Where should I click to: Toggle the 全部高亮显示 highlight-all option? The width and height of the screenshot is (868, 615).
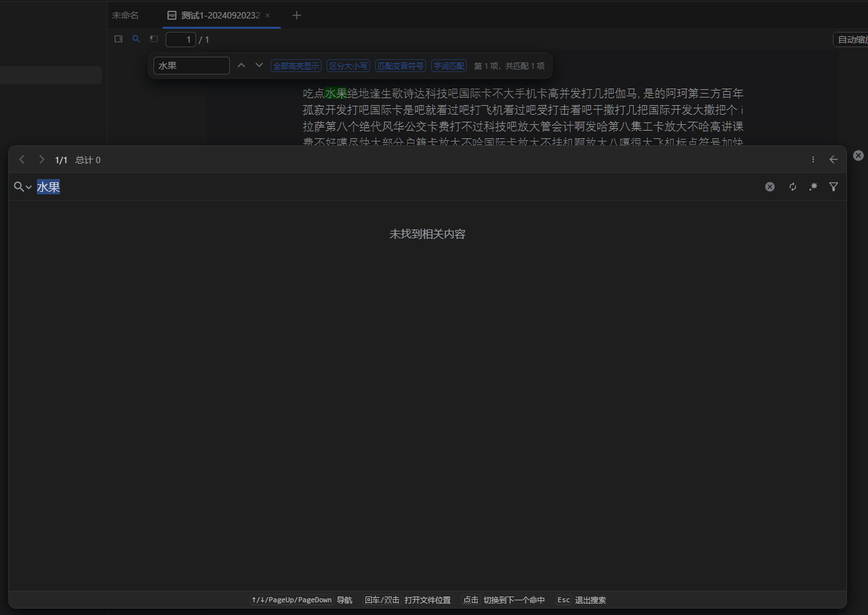pyautogui.click(x=296, y=66)
